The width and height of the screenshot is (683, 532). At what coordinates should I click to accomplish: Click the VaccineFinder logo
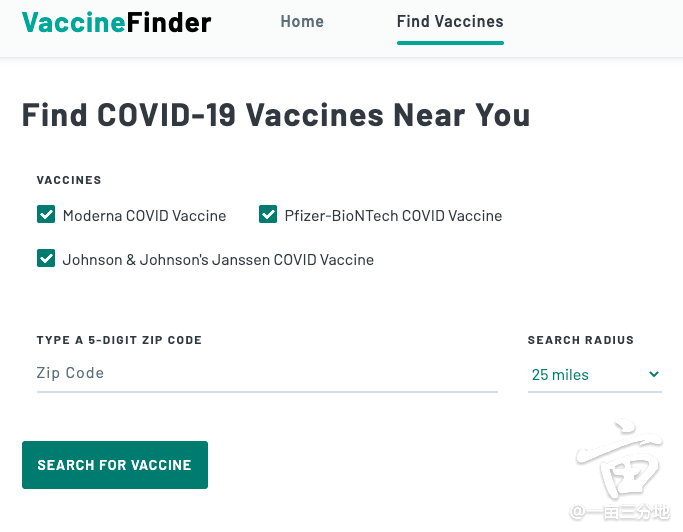(x=116, y=22)
